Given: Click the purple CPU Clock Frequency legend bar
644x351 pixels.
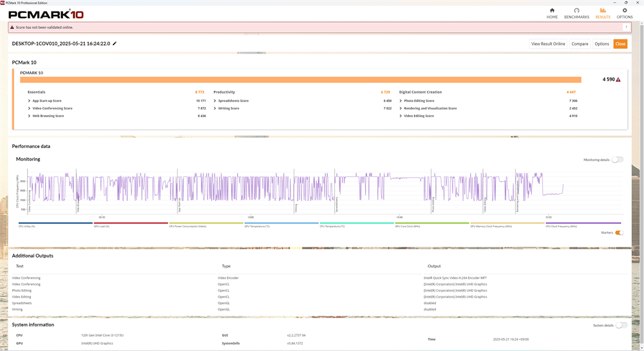Looking at the screenshot, I should click(x=583, y=223).
